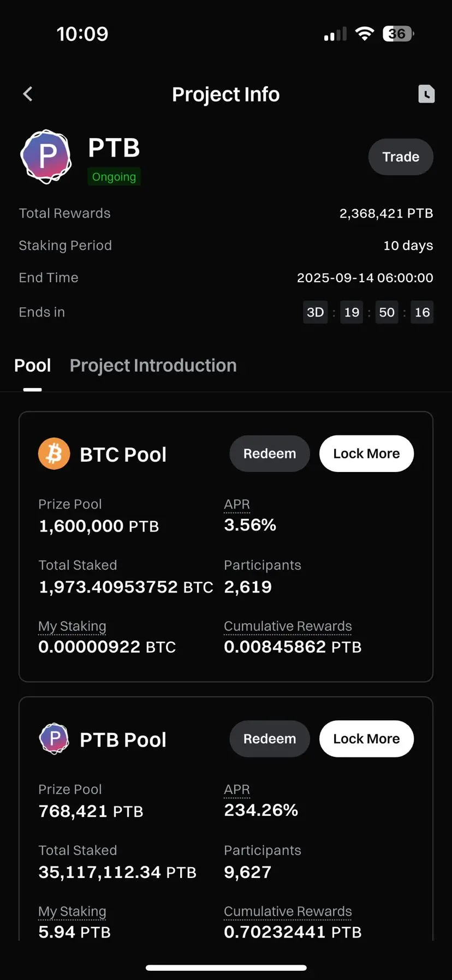
Task: Show Cumulative Rewards info in BTC Pool
Action: click(x=288, y=626)
